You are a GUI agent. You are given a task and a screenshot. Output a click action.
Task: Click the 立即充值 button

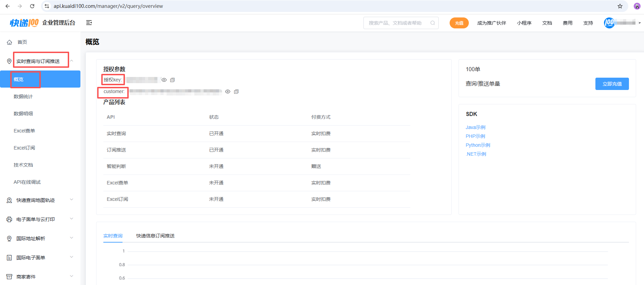[x=612, y=84]
